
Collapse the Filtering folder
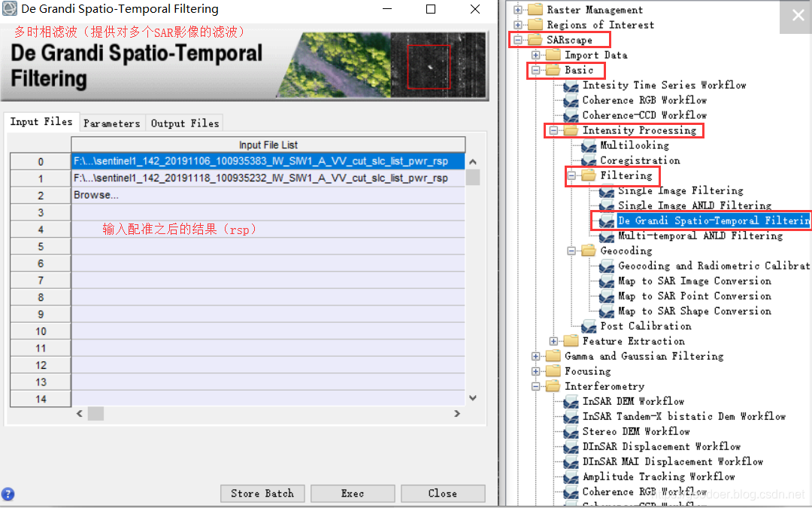pyautogui.click(x=571, y=175)
